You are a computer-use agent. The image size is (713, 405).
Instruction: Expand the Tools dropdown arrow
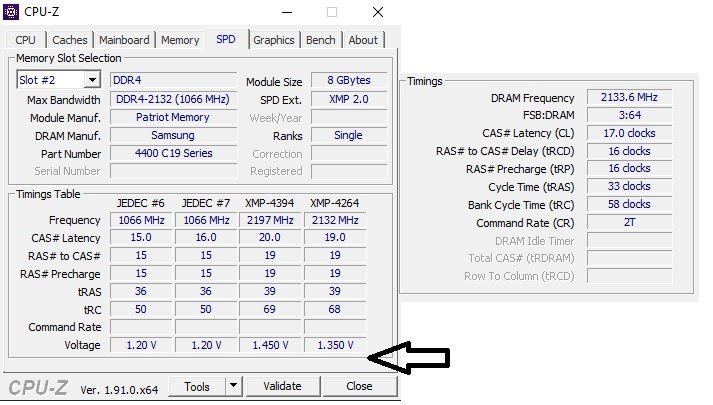(233, 386)
